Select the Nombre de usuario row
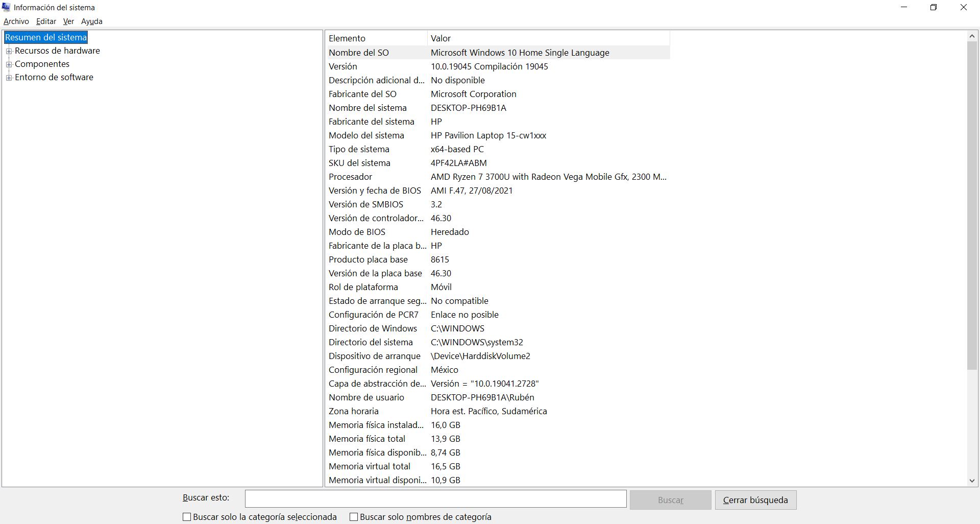The image size is (980, 524). tap(498, 397)
